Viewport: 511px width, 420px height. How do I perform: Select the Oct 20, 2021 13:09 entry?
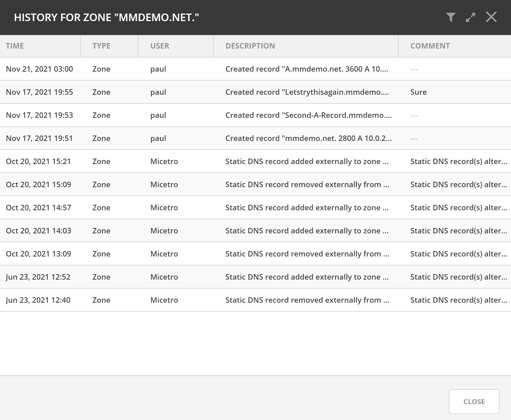coord(38,254)
